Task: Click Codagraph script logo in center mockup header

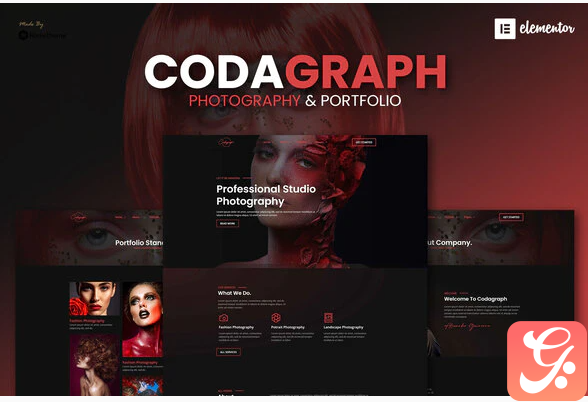Action: (226, 142)
